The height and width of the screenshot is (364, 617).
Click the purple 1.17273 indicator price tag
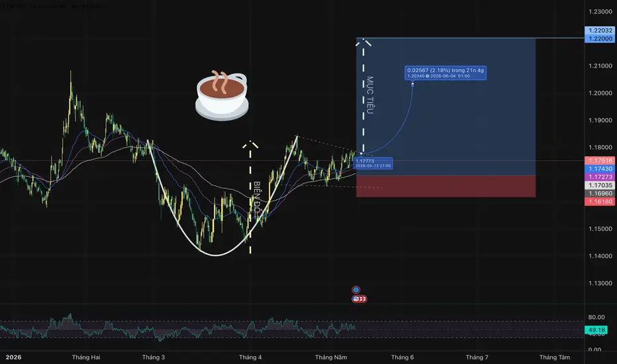tap(600, 177)
